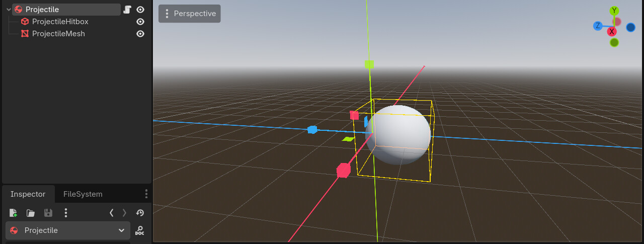Click the save resource floppy disk icon
Image resolution: width=644 pixels, height=244 pixels.
pyautogui.click(x=48, y=213)
